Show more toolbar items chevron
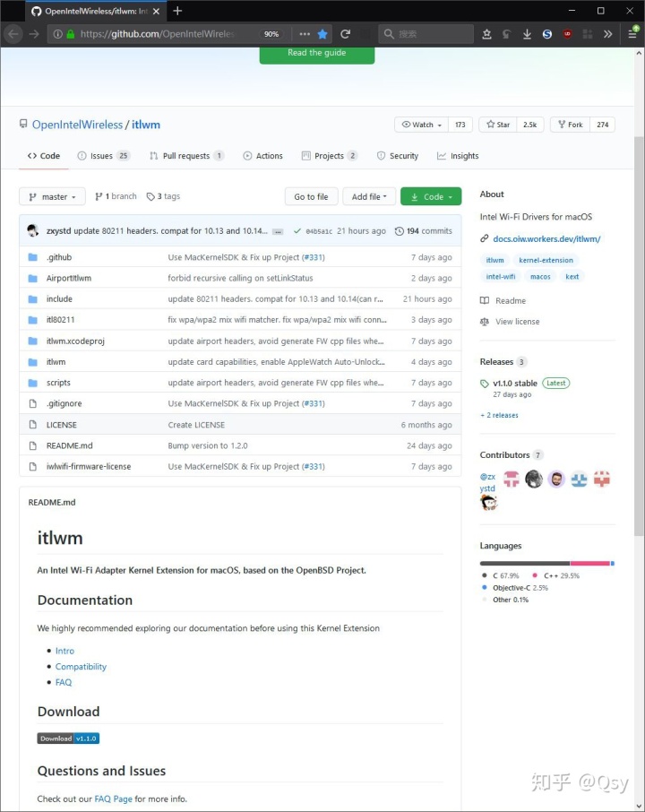 (607, 34)
